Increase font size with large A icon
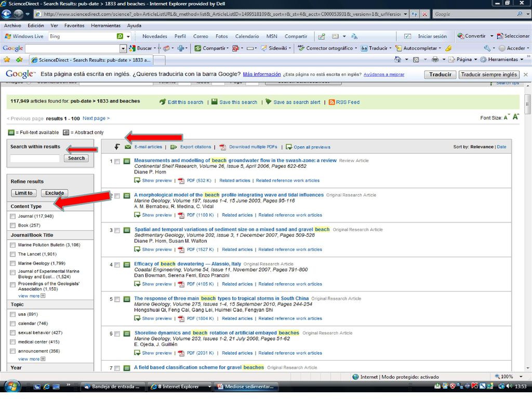Viewport: 532px width, 399px height. pyautogui.click(x=516, y=117)
